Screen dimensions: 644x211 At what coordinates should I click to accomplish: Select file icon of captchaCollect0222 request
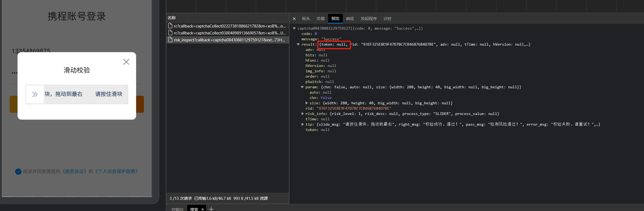[x=170, y=26]
